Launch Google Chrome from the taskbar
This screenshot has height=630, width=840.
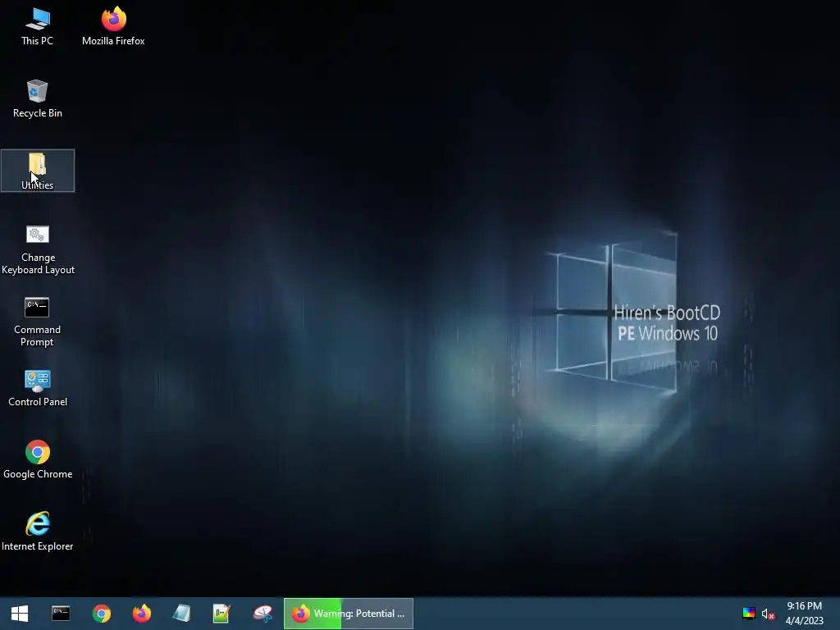pos(101,614)
